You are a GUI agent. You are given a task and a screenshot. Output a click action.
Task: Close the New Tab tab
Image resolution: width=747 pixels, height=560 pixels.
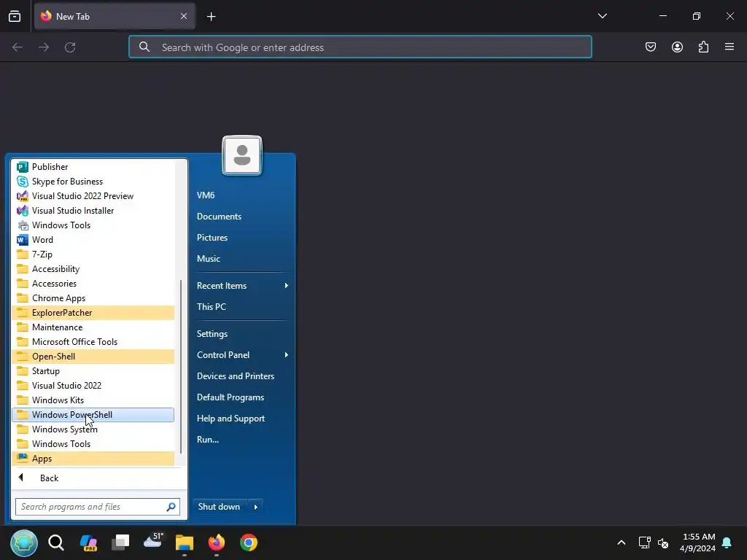(x=184, y=16)
